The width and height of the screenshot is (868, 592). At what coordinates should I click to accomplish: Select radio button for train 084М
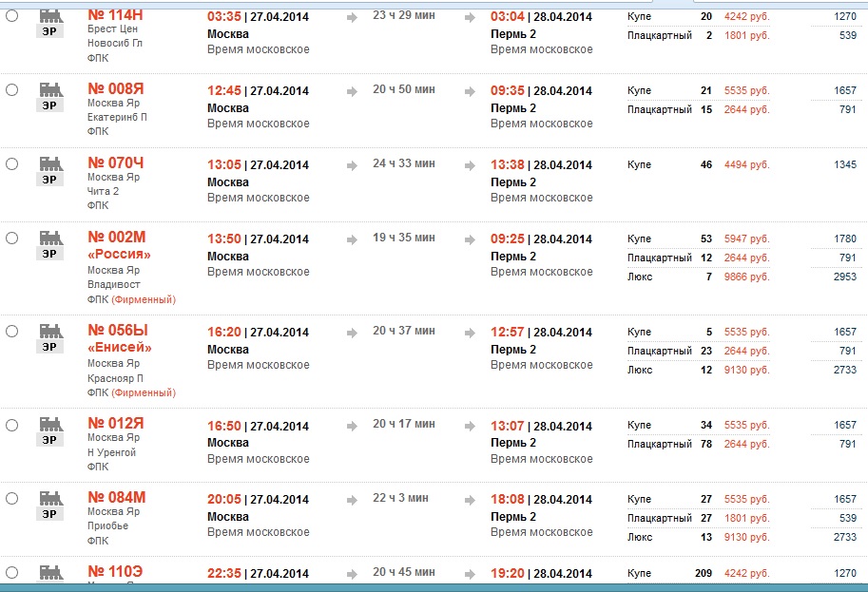12,499
